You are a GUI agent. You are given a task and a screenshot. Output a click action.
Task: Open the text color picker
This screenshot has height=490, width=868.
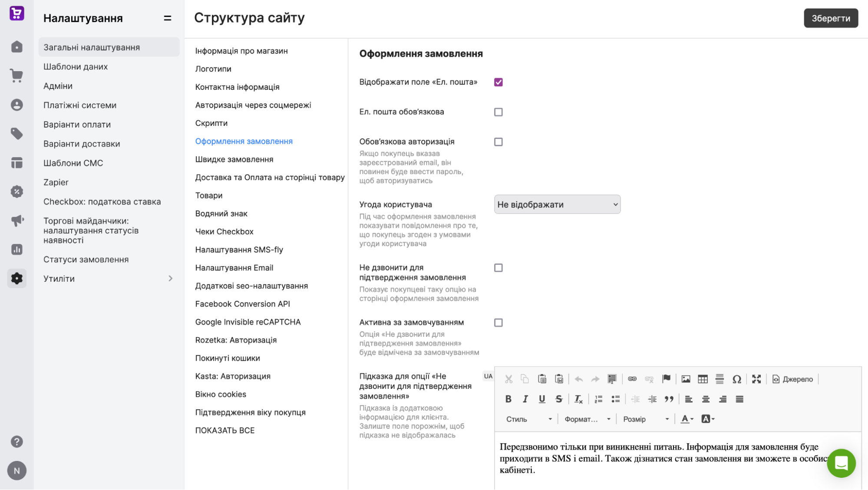[x=687, y=419]
